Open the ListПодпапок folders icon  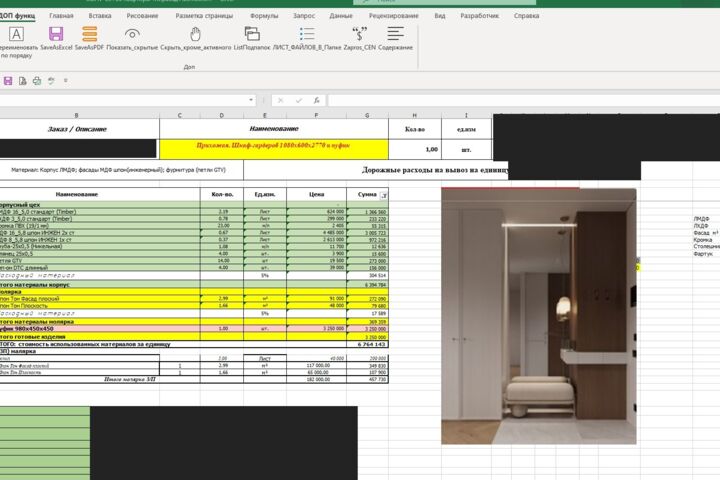coord(252,34)
